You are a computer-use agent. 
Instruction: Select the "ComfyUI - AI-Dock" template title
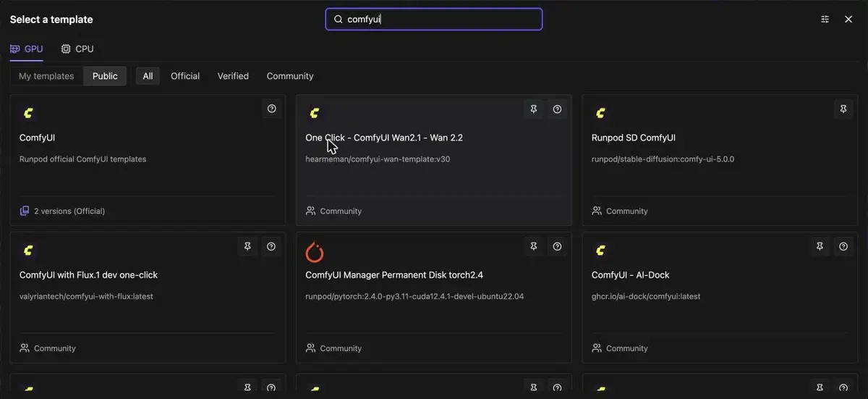tap(631, 275)
